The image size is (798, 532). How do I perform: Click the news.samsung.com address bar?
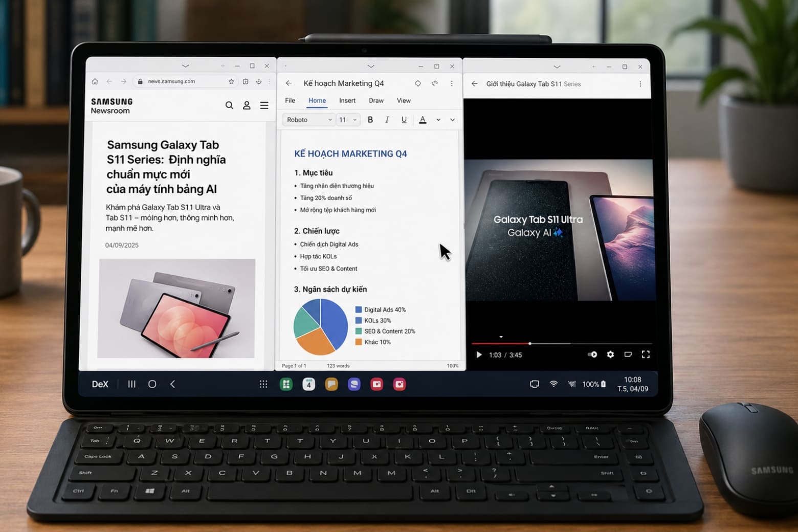179,81
